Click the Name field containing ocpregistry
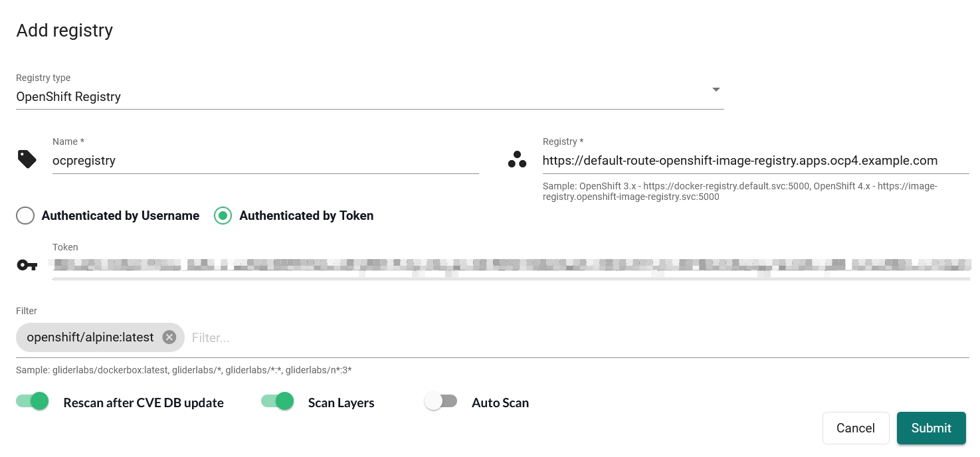Screen dimensions: 980x457 [x=266, y=161]
